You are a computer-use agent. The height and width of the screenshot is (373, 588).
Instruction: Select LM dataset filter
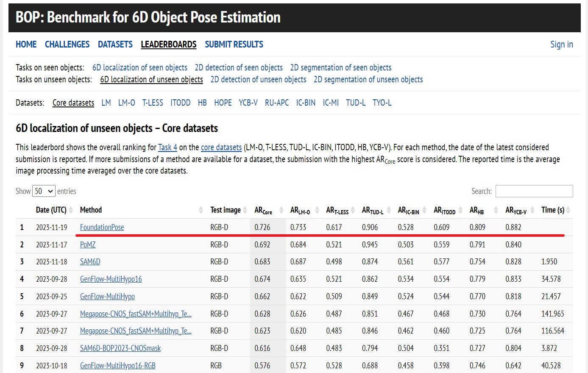pos(106,103)
